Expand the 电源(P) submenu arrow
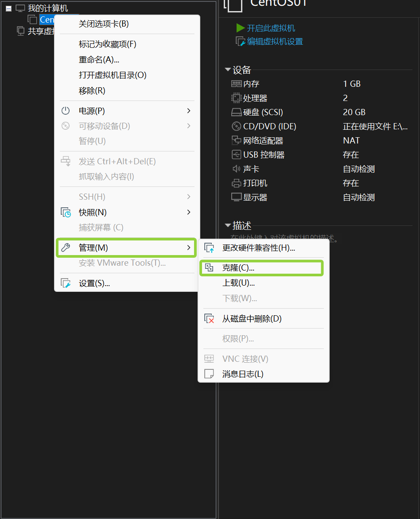 tap(189, 111)
